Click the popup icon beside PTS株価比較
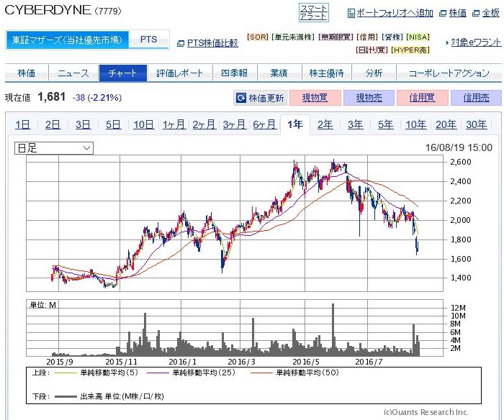504x420 pixels. [181, 43]
